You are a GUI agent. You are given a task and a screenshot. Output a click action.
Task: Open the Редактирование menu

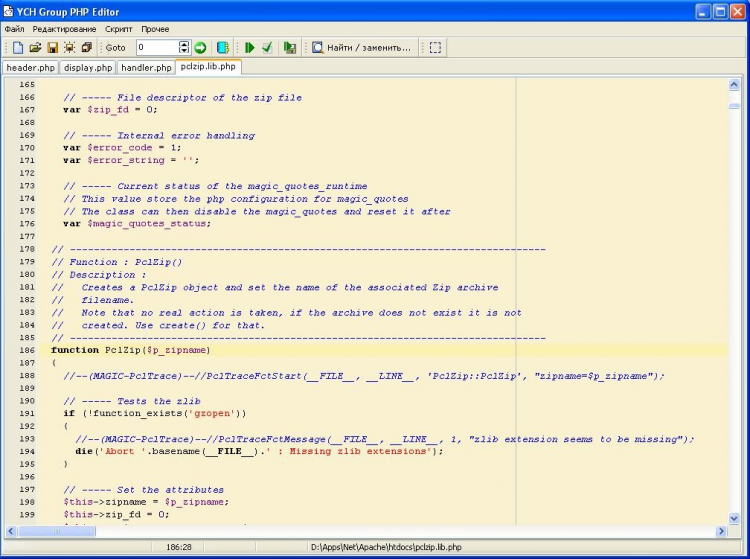64,29
